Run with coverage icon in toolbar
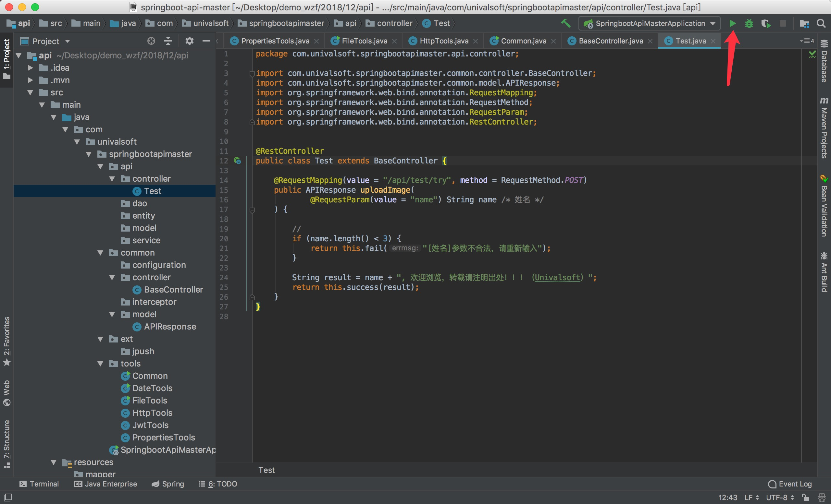 pos(766,24)
